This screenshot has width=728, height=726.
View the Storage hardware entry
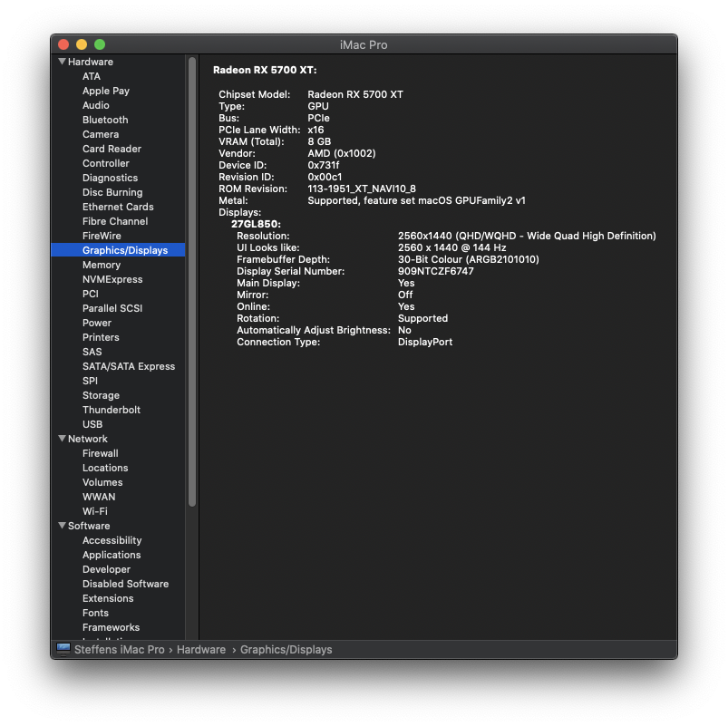coord(101,395)
